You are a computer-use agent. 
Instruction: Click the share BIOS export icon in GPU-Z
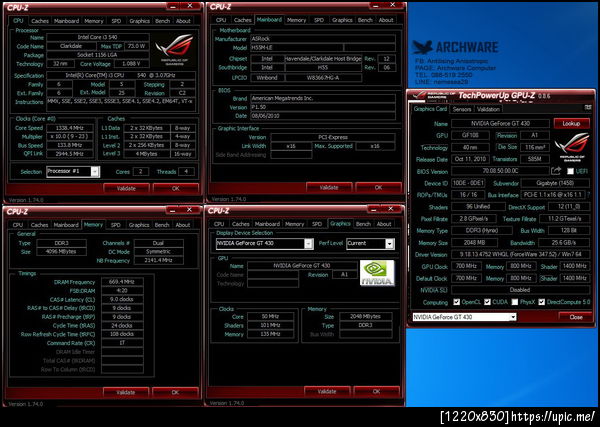[556, 171]
